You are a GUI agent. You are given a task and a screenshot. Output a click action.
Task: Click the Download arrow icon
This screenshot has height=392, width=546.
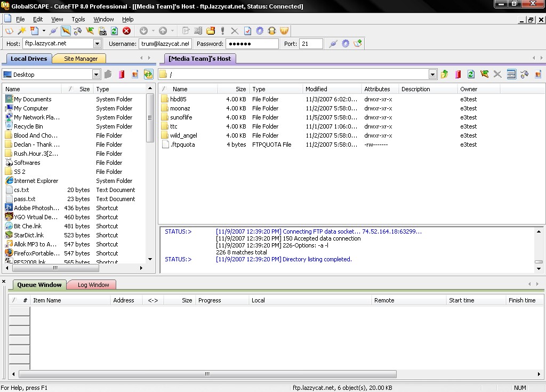coord(143,31)
